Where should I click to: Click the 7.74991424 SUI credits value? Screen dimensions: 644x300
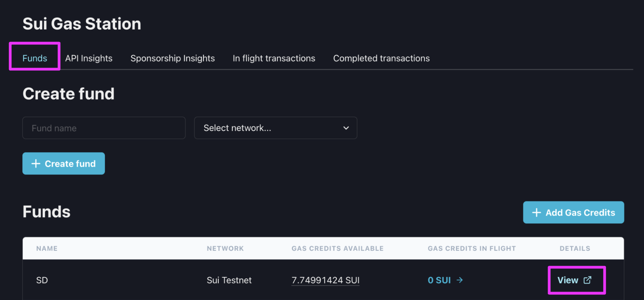pos(325,280)
